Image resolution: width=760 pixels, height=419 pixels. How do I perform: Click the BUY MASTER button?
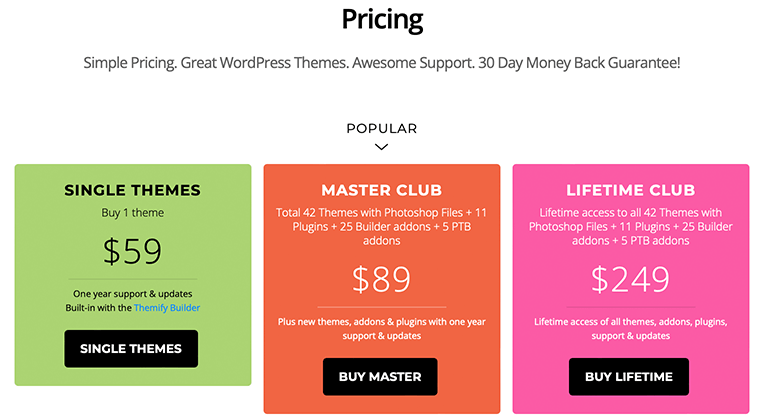tap(380, 377)
